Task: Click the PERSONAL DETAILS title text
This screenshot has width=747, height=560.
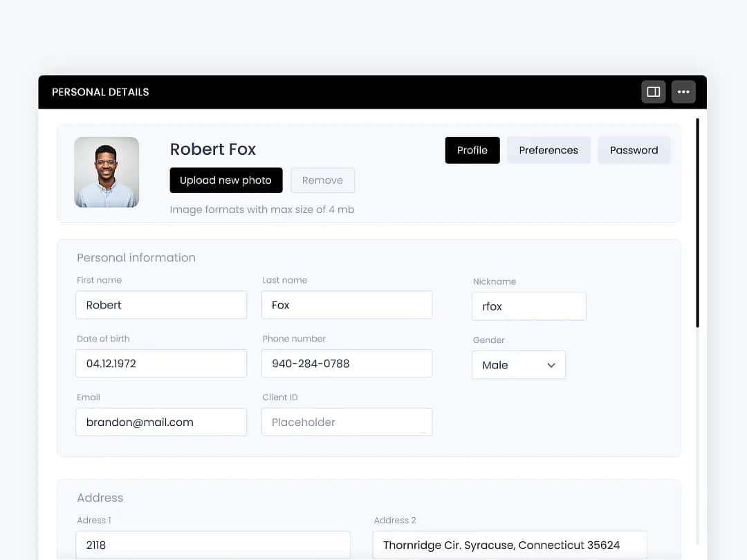Action: (x=100, y=92)
